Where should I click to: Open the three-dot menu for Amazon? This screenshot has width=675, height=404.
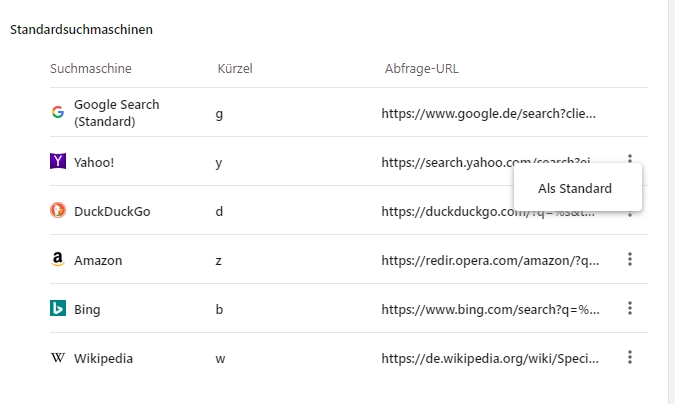(630, 260)
